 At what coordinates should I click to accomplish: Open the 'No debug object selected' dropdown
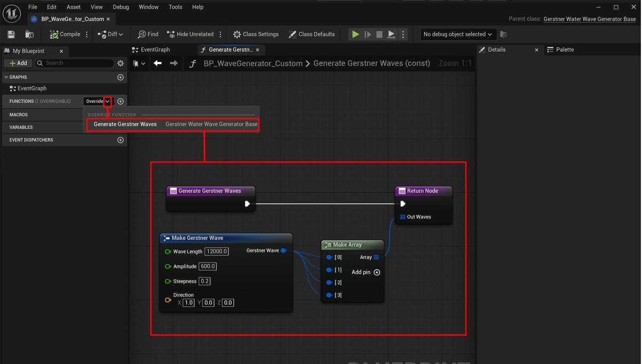457,34
